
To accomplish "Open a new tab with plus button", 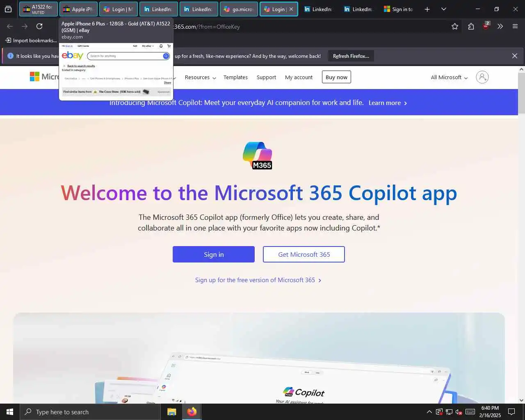I will coord(427,9).
